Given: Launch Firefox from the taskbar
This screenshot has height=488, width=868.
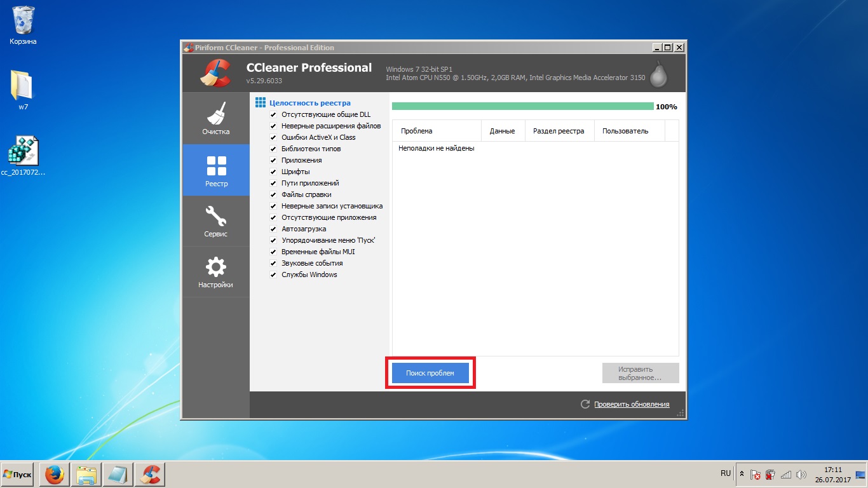Looking at the screenshot, I should pos(54,475).
